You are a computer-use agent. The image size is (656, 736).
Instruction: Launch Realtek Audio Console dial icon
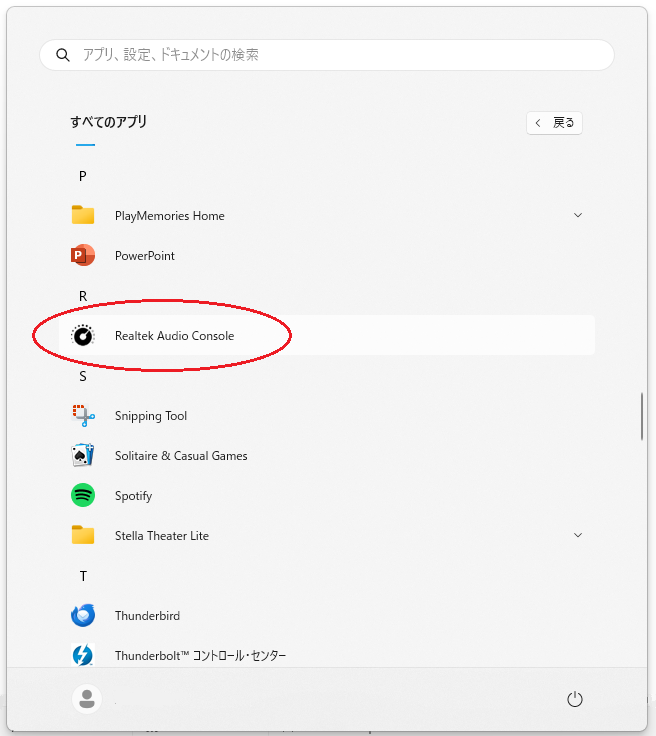83,336
